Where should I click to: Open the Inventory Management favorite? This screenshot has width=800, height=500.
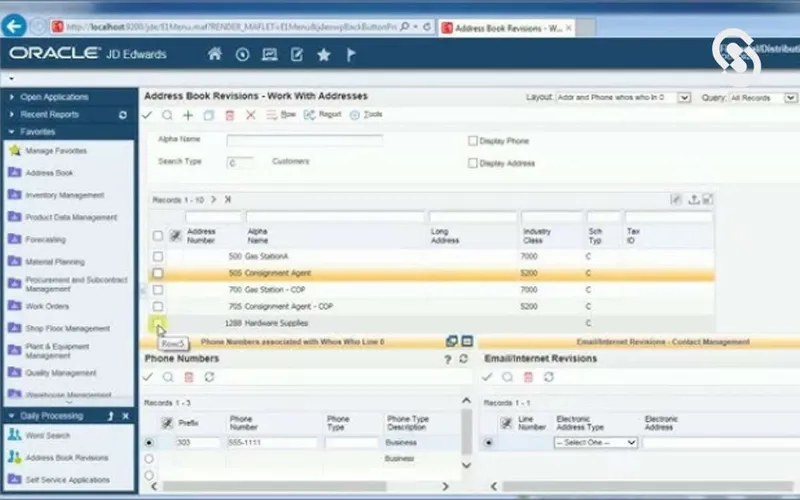(x=65, y=195)
